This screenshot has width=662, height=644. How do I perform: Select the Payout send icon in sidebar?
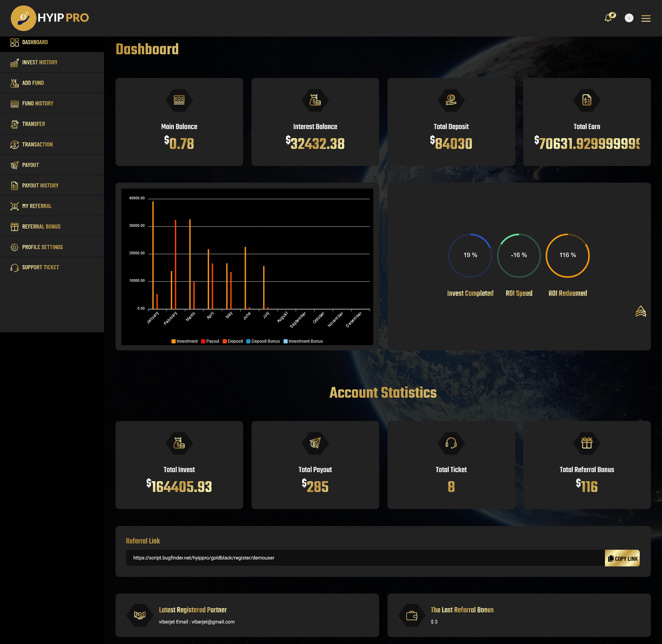[x=14, y=165]
